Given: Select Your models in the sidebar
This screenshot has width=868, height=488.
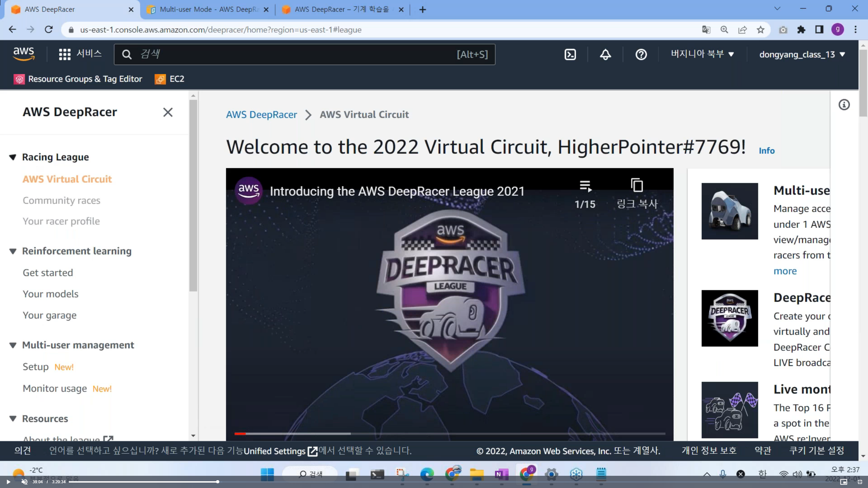Looking at the screenshot, I should point(51,294).
